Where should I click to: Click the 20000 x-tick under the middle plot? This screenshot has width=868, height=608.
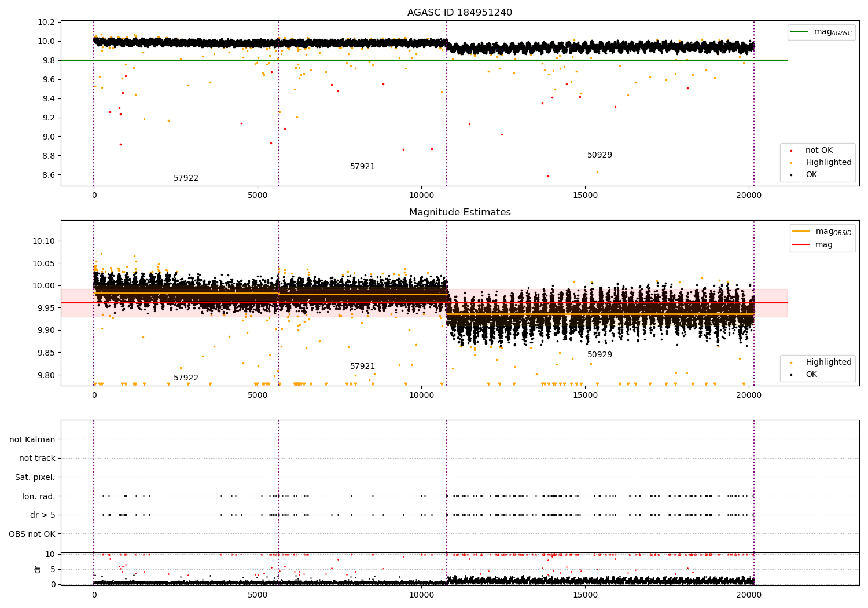pos(749,395)
